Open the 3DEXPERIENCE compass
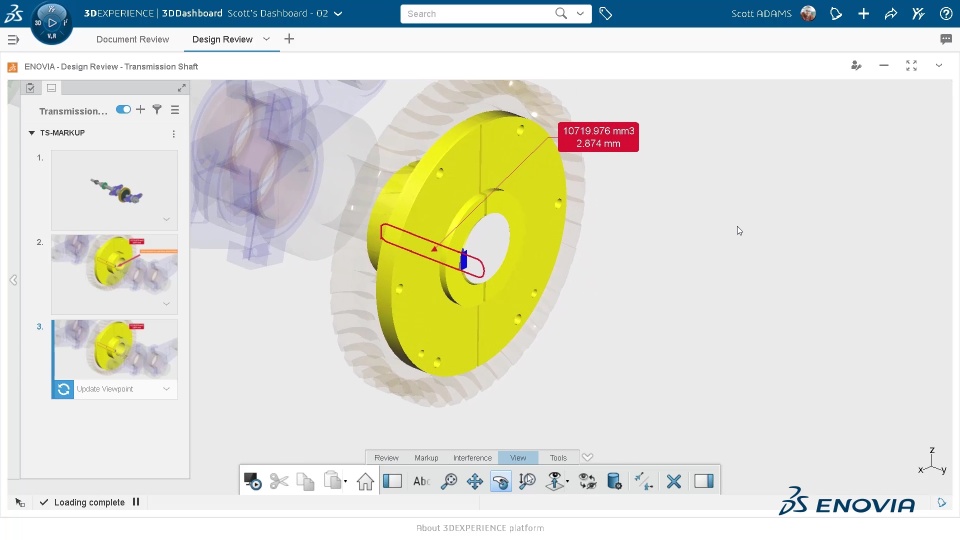The width and height of the screenshot is (960, 540). point(51,23)
